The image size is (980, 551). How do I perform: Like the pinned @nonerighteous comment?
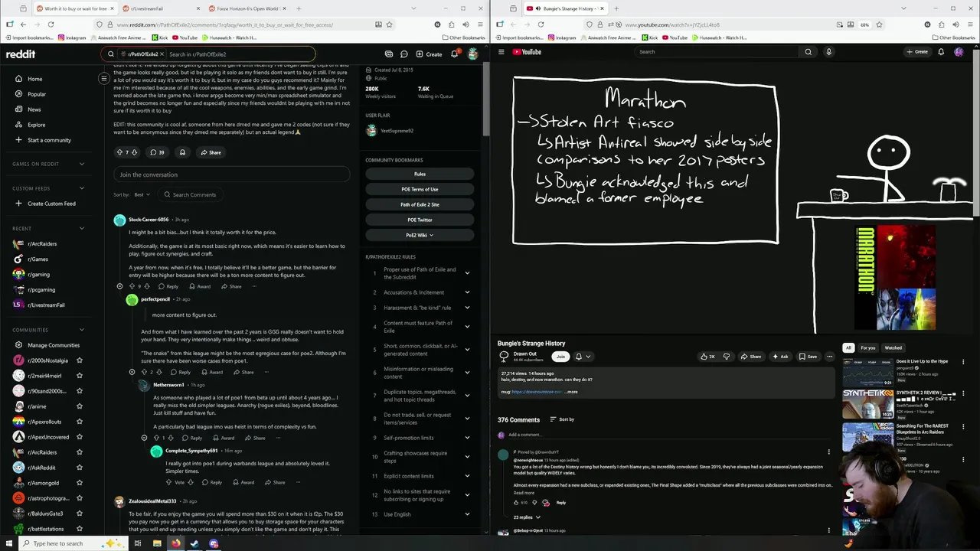coord(517,503)
